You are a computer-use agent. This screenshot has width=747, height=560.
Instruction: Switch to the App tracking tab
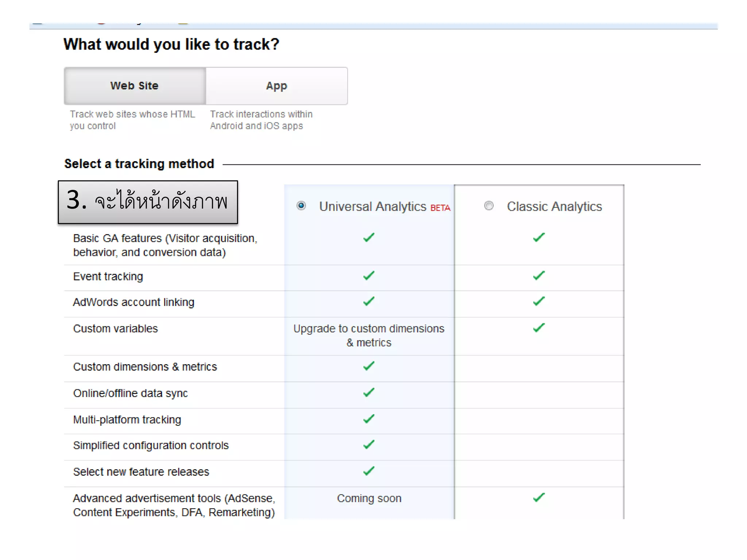[x=276, y=86]
